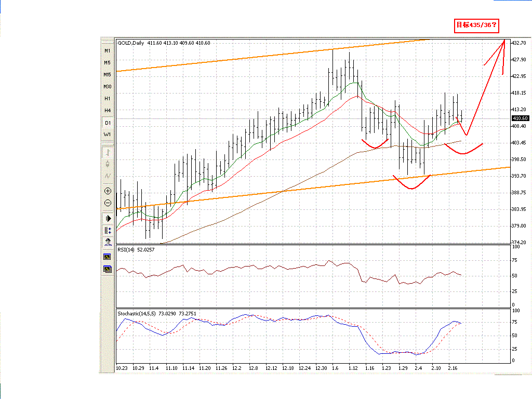Image resolution: width=532 pixels, height=399 pixels.
Task: Click the GOLD,Daily price header text
Action: [x=164, y=43]
